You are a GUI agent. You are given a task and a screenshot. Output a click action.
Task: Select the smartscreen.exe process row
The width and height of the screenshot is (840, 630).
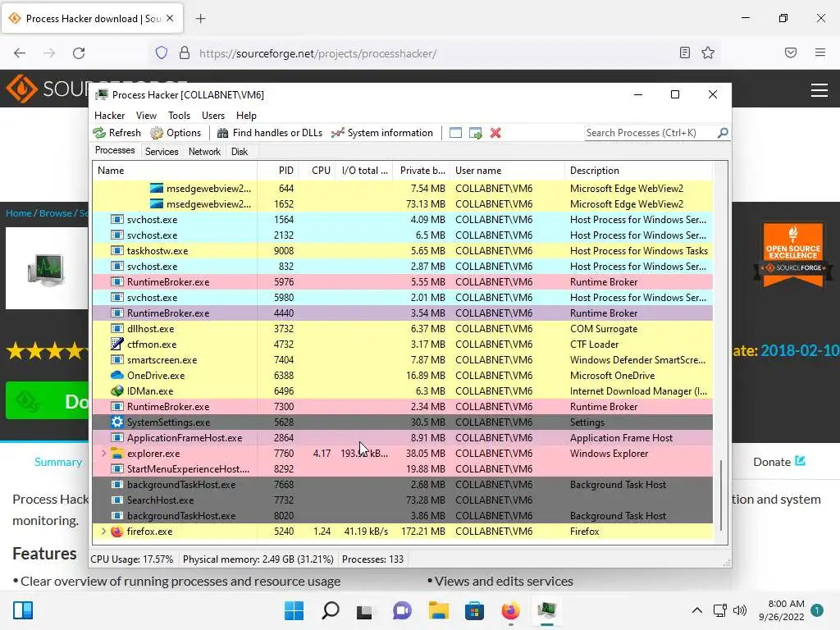(x=402, y=360)
